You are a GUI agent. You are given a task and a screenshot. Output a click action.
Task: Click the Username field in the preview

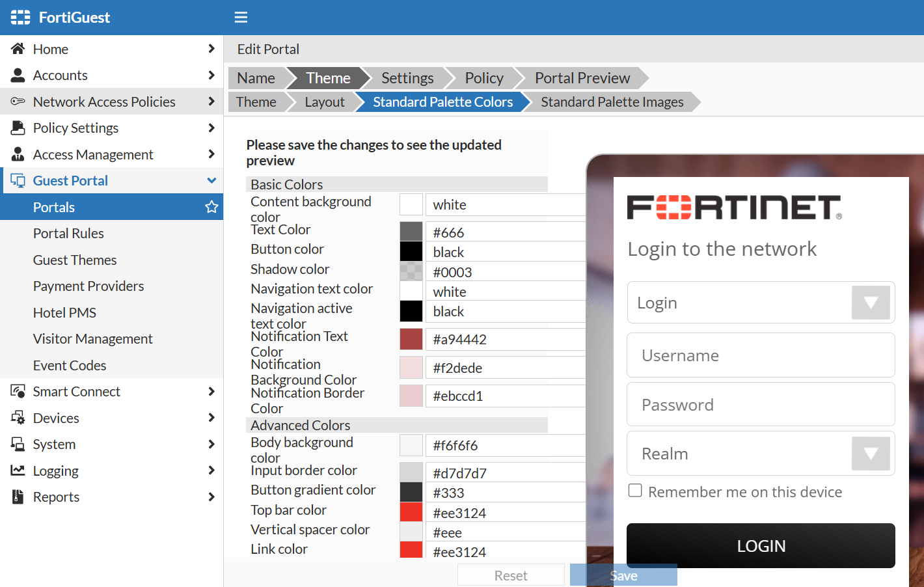point(760,355)
